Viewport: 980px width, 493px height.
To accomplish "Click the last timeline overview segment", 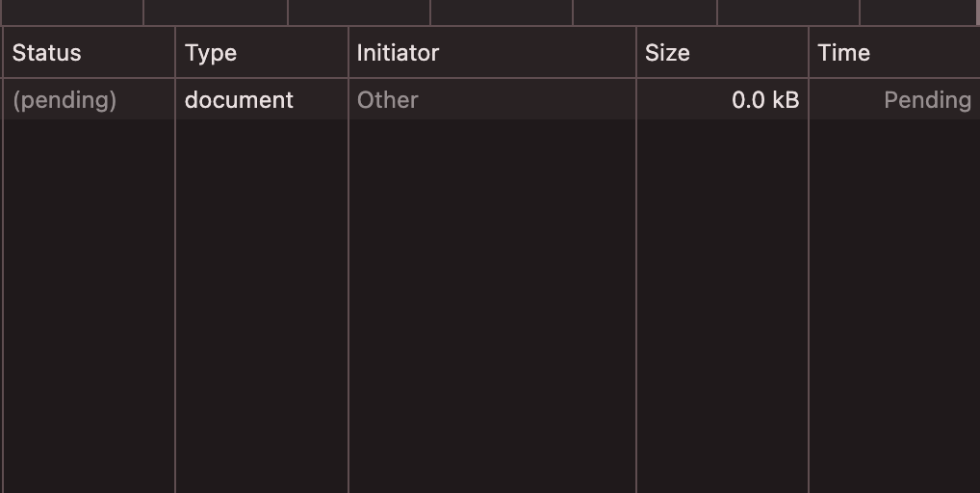I will [918, 12].
